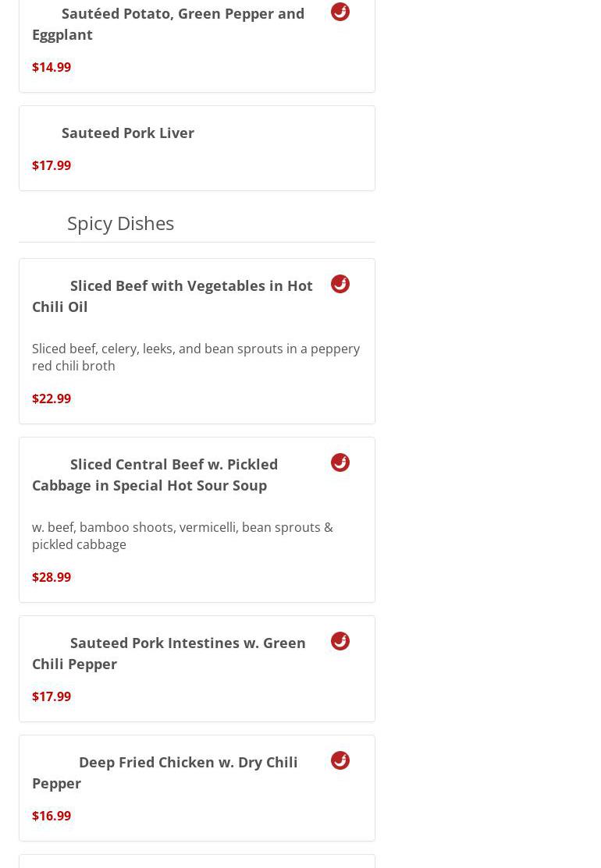The width and height of the screenshot is (601, 868).
Task: Click the $16.99 price of Deep Fried Chicken
Action: (52, 816)
